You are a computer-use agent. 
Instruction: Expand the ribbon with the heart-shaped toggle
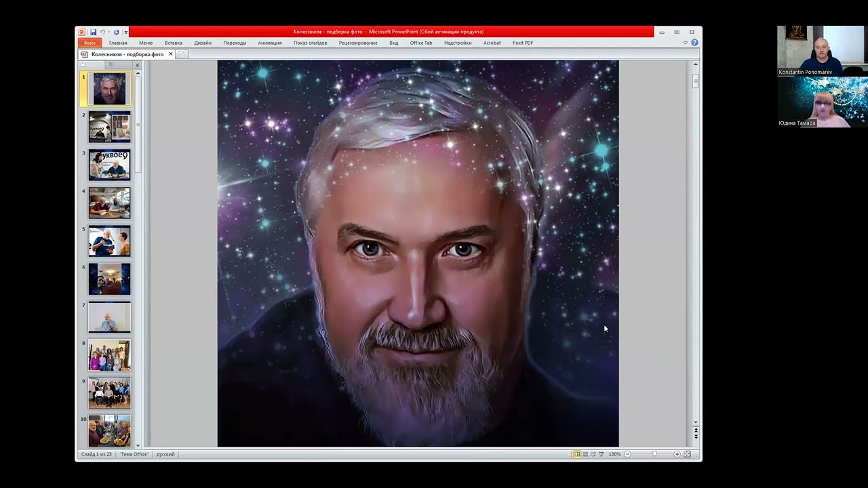point(686,43)
